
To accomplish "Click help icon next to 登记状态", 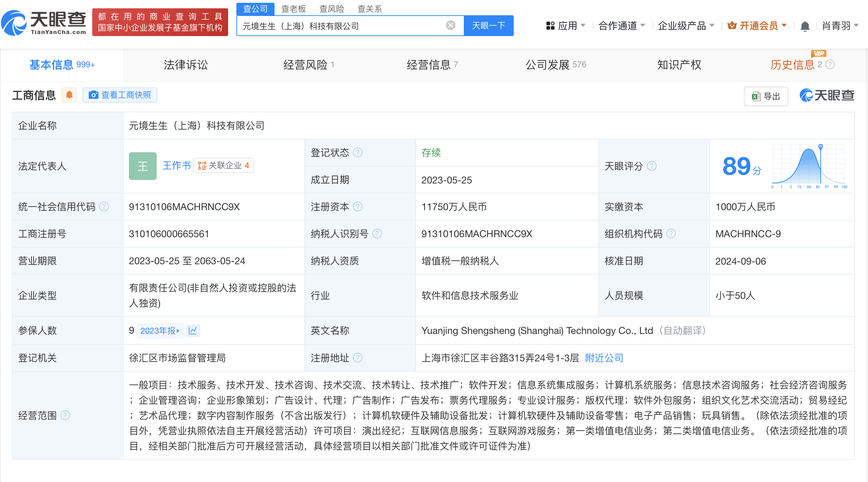I will tap(358, 153).
